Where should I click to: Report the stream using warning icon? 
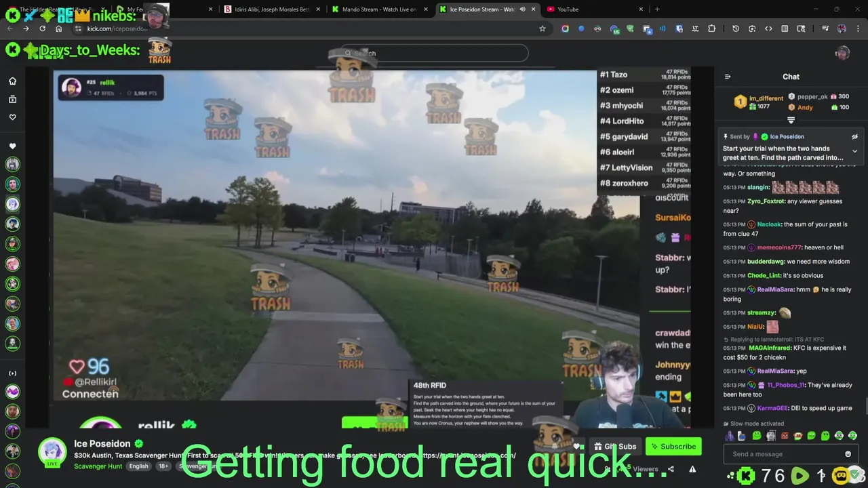[x=692, y=469]
